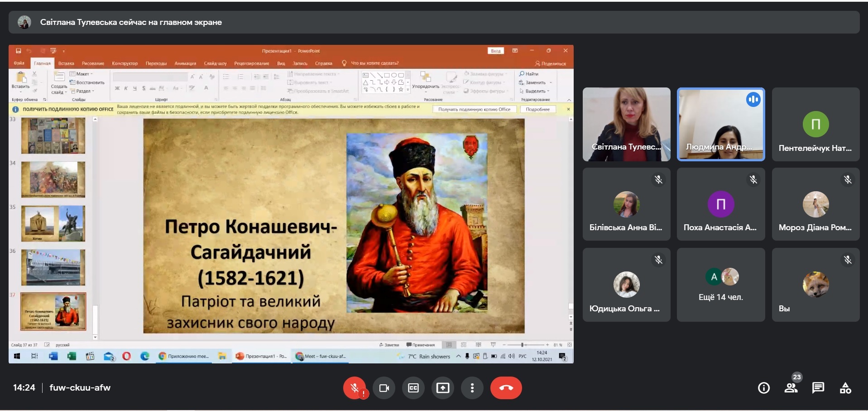
Task: Toggle closed captions in Meet
Action: point(413,388)
